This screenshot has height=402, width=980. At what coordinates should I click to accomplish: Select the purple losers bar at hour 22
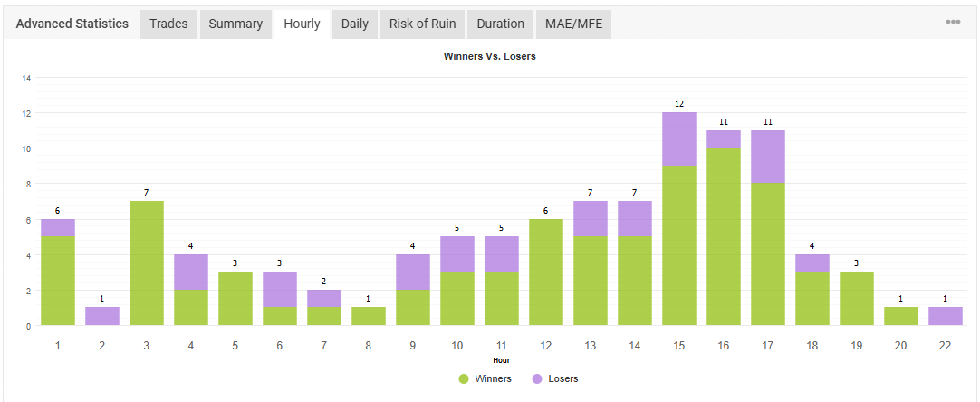[x=945, y=316]
